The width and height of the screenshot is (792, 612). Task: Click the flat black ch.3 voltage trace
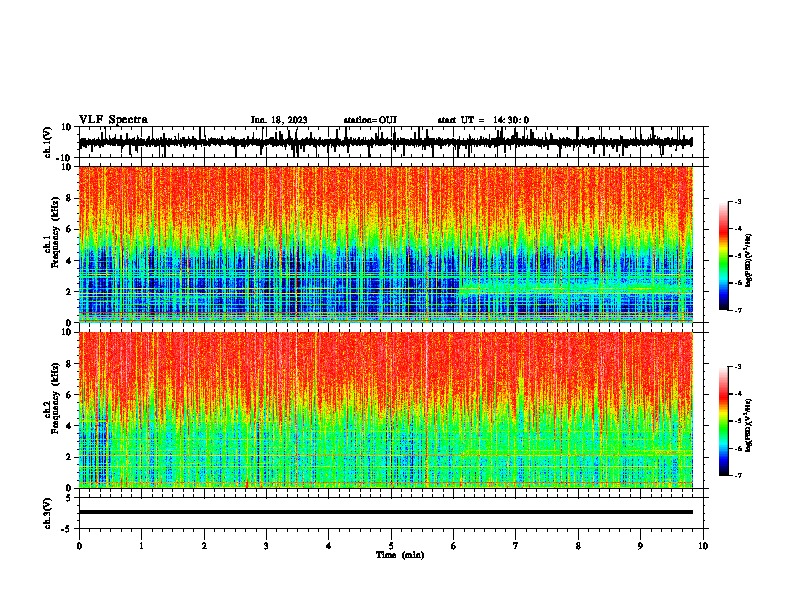[385, 512]
